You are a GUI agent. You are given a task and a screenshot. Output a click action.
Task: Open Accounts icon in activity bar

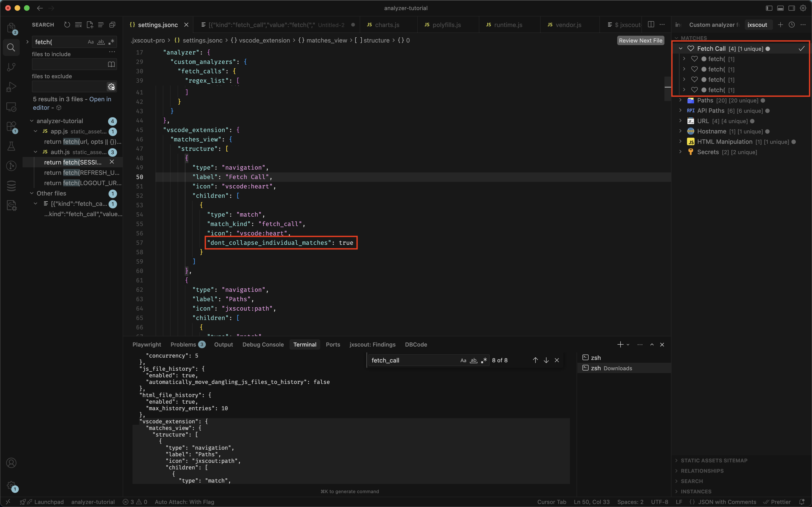11,463
